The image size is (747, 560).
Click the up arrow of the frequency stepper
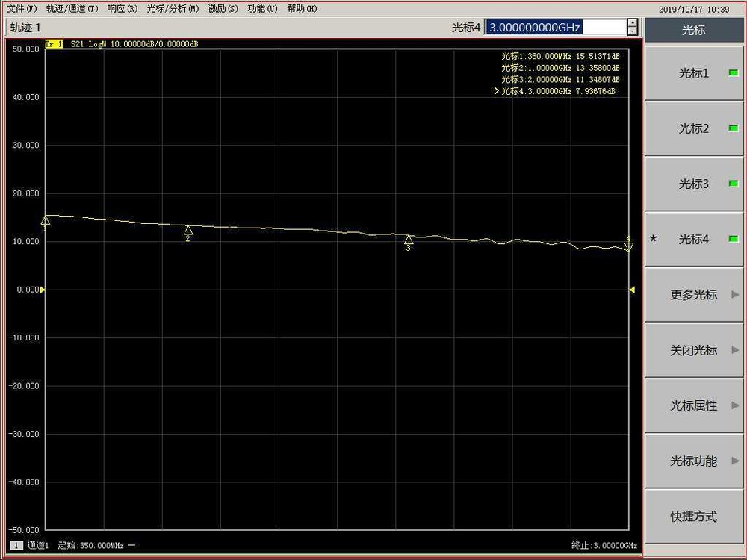631,23
